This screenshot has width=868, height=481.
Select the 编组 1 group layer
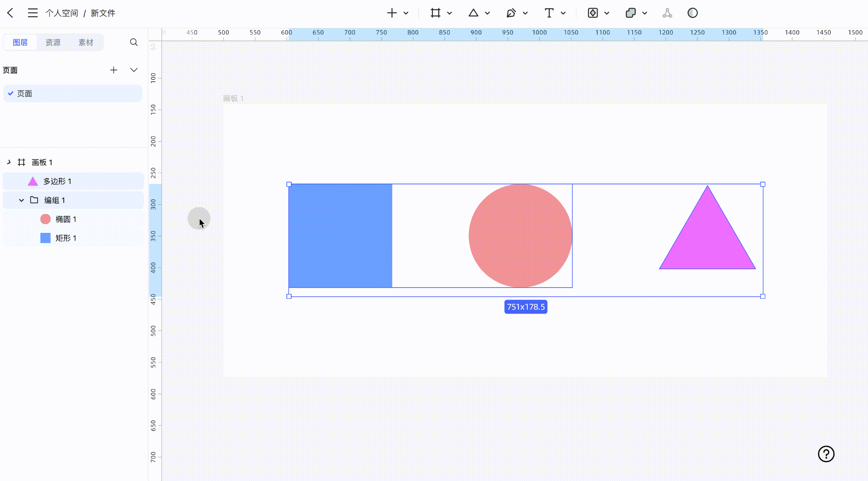click(73, 200)
